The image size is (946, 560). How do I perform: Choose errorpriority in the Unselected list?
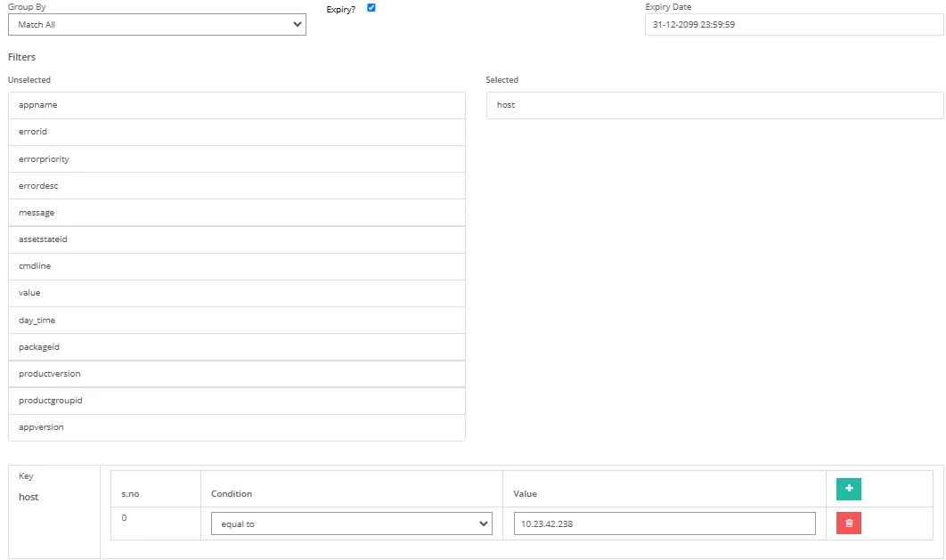point(236,159)
